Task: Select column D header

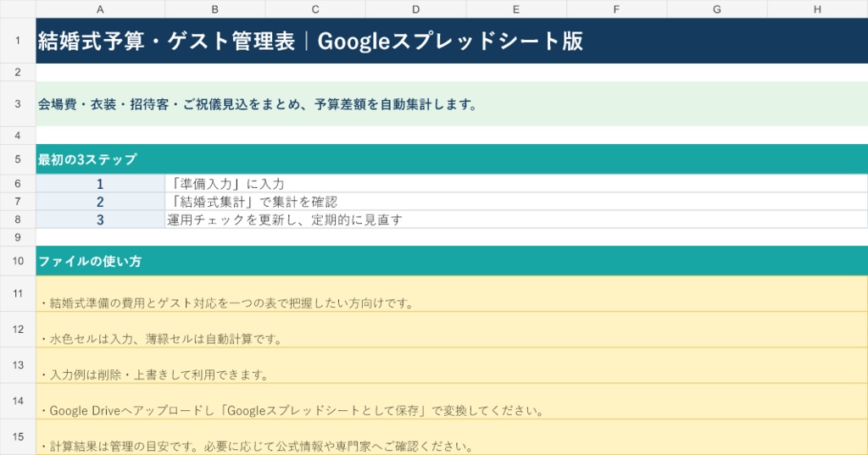Action: (415, 8)
